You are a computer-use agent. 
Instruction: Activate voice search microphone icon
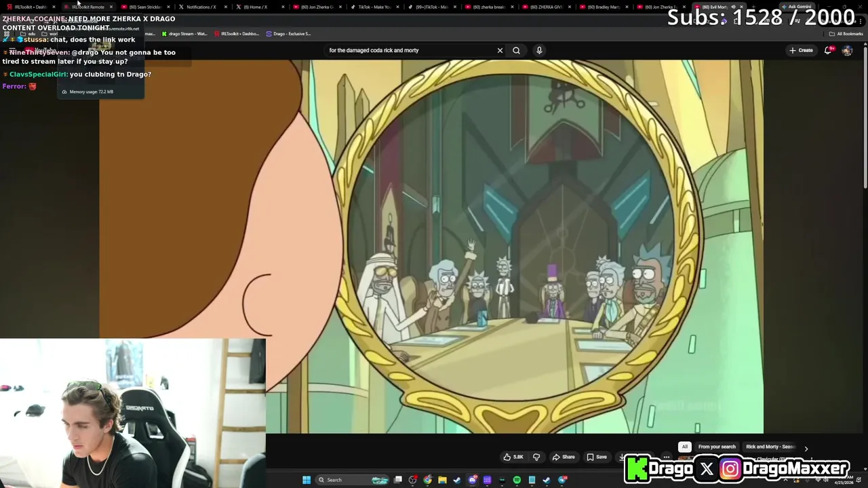click(539, 50)
